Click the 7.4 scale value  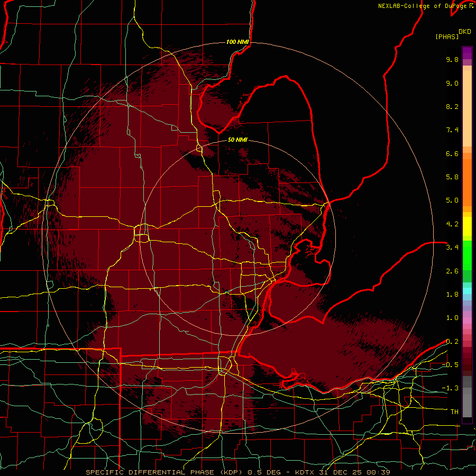pos(452,130)
